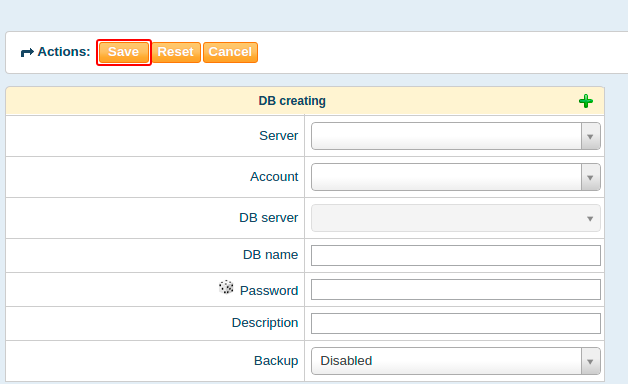
Task: Click the DB name field label
Action: coord(270,255)
